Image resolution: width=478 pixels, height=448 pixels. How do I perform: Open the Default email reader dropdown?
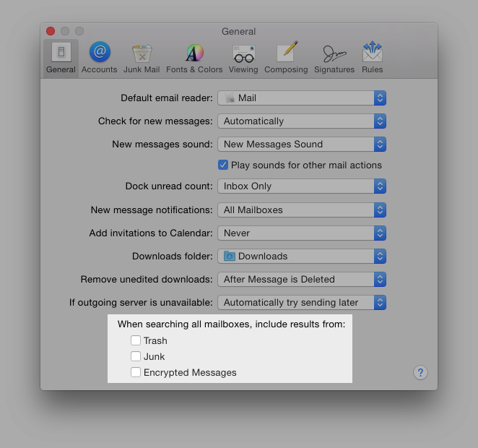click(302, 98)
